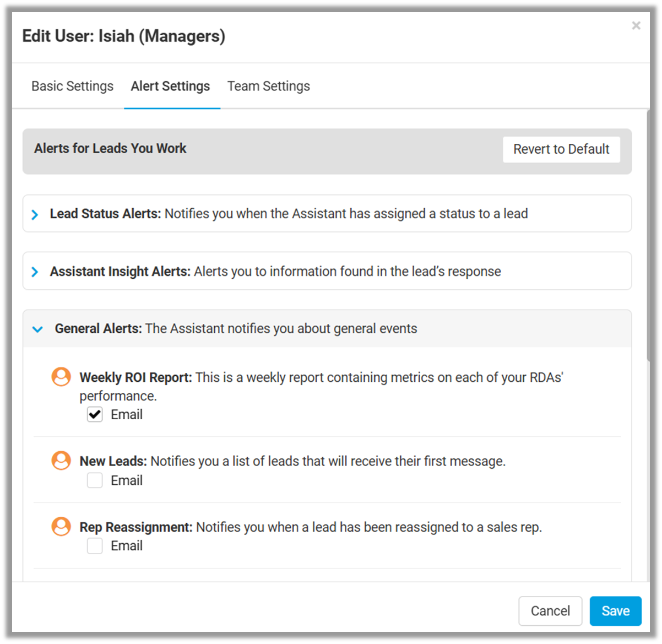This screenshot has height=644, width=662.
Task: Check Email for Rep Reassignment
Action: (95, 546)
